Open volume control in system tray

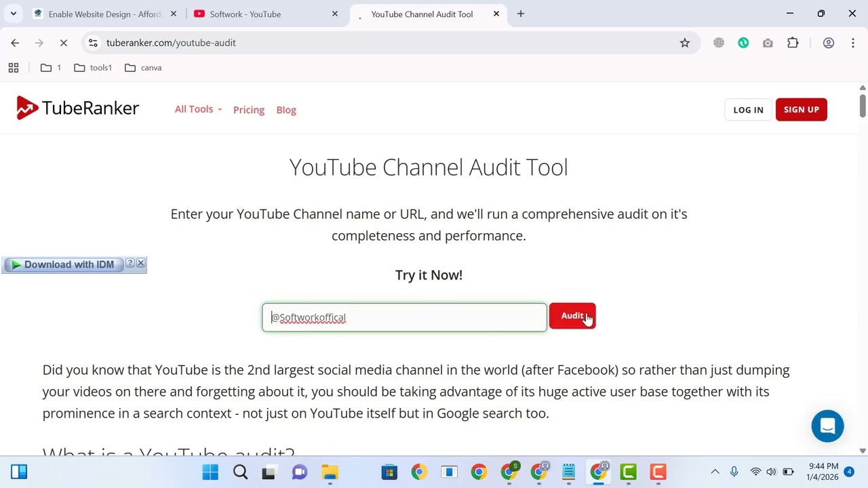pyautogui.click(x=772, y=472)
